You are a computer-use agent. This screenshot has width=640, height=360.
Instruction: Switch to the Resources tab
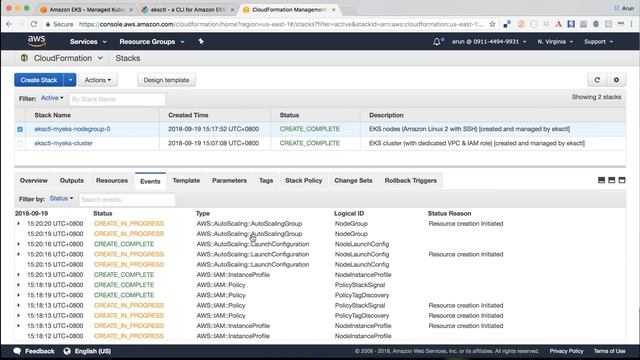point(112,180)
